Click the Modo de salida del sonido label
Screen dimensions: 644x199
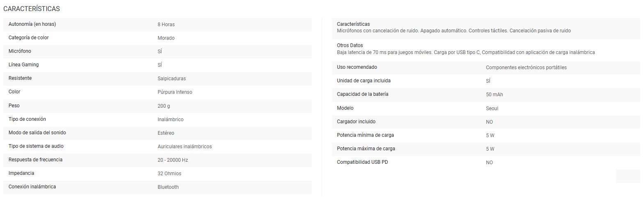coord(37,133)
